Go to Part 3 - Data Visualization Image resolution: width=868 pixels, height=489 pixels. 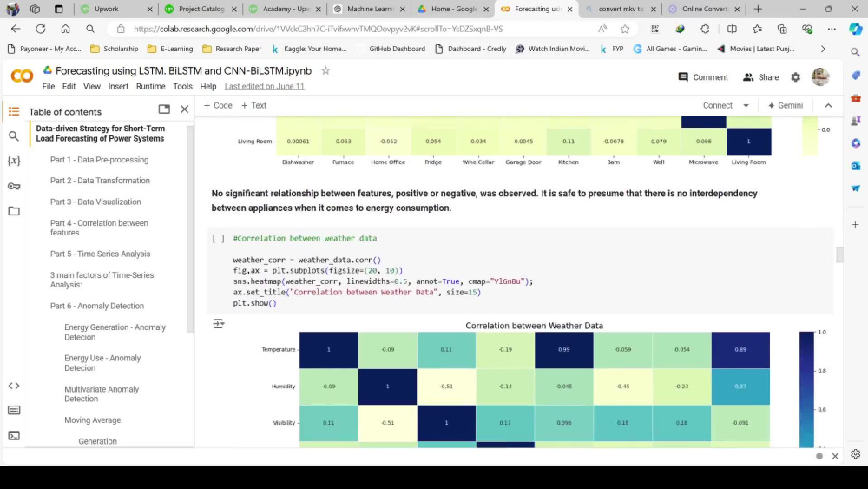[95, 202]
